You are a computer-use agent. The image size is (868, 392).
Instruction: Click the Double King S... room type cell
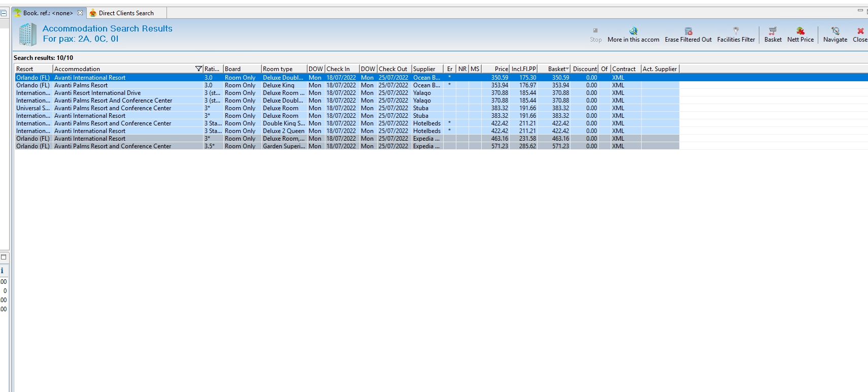point(284,123)
